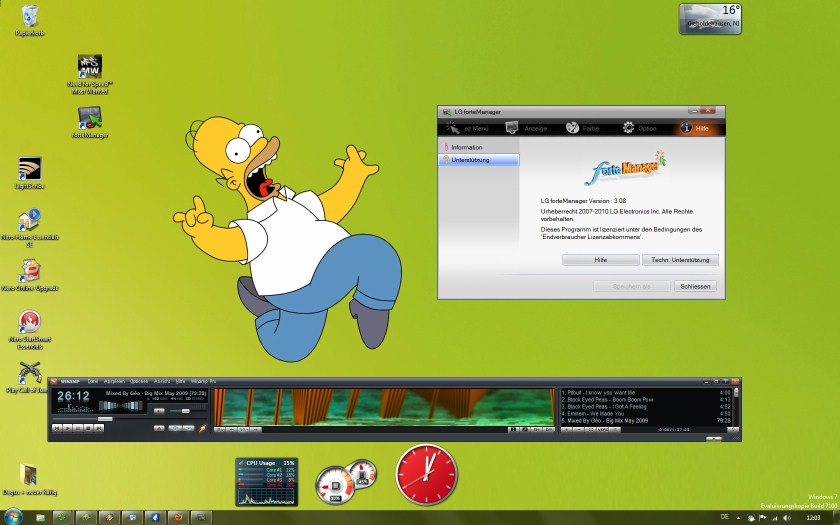Launch forteManager from the desktop shortcut
This screenshot has width=840, height=525.
90,118
